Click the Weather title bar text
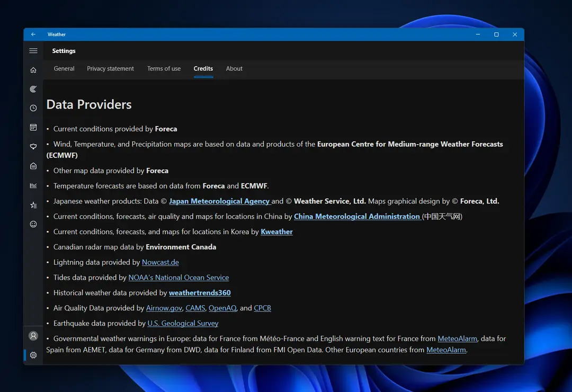The width and height of the screenshot is (572, 392). click(x=57, y=34)
